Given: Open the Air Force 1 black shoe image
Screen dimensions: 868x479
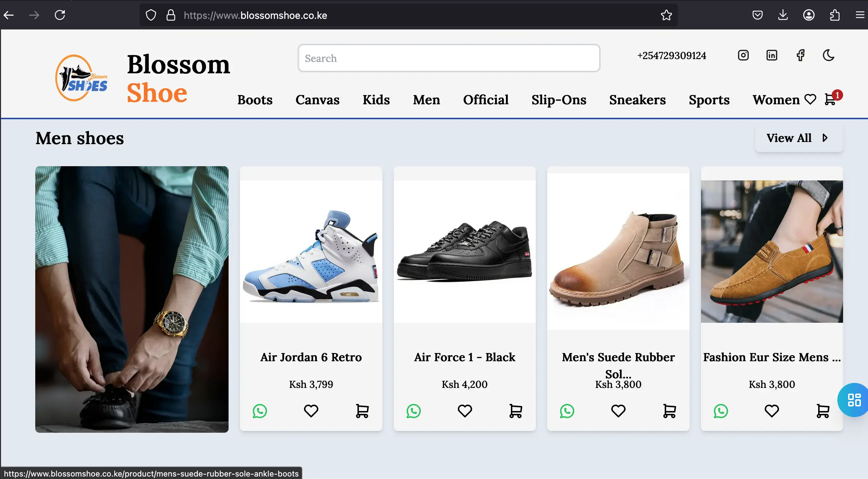Looking at the screenshot, I should point(465,252).
